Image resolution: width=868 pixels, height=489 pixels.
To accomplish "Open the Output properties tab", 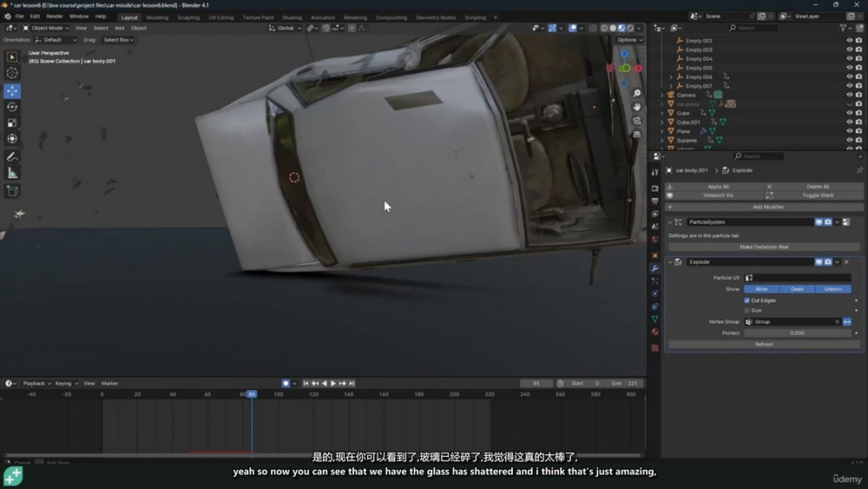I will (x=654, y=201).
